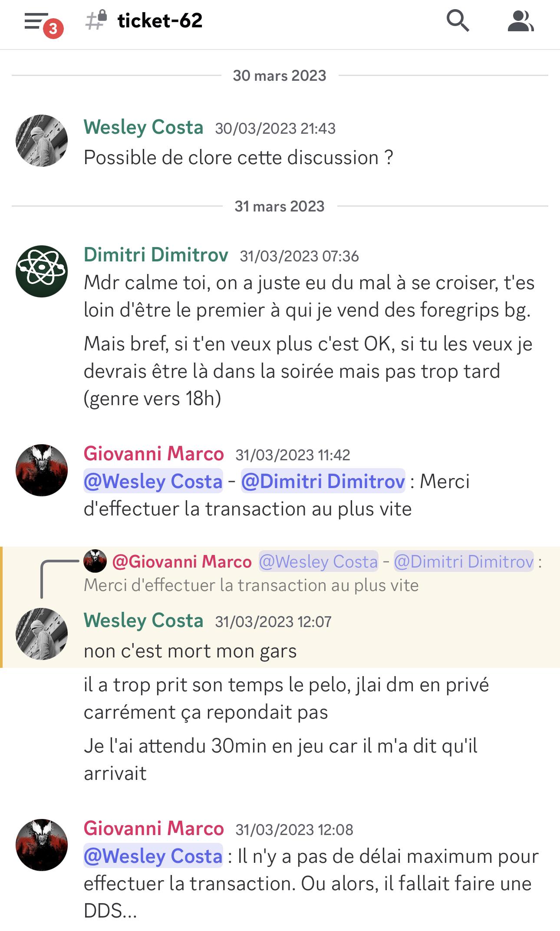Open Dimitri Dimitrov's atom avatar
Image resolution: width=560 pixels, height=931 pixels.
pyautogui.click(x=42, y=271)
